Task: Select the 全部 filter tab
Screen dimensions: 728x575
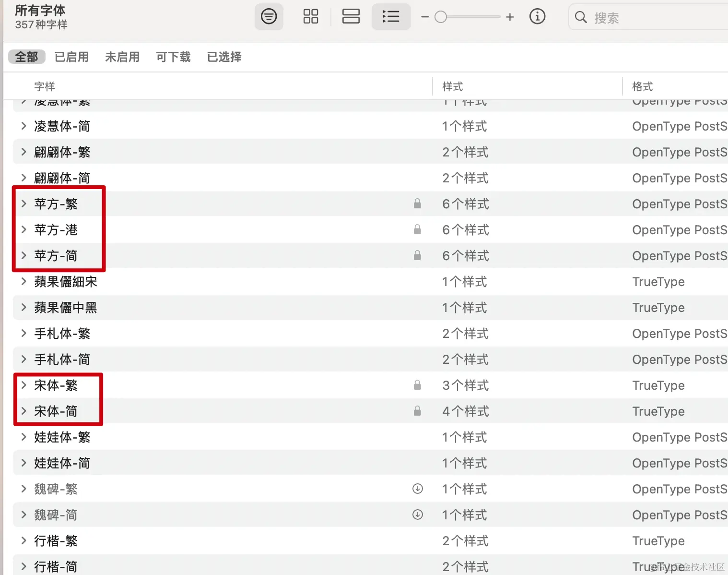Action: (26, 57)
